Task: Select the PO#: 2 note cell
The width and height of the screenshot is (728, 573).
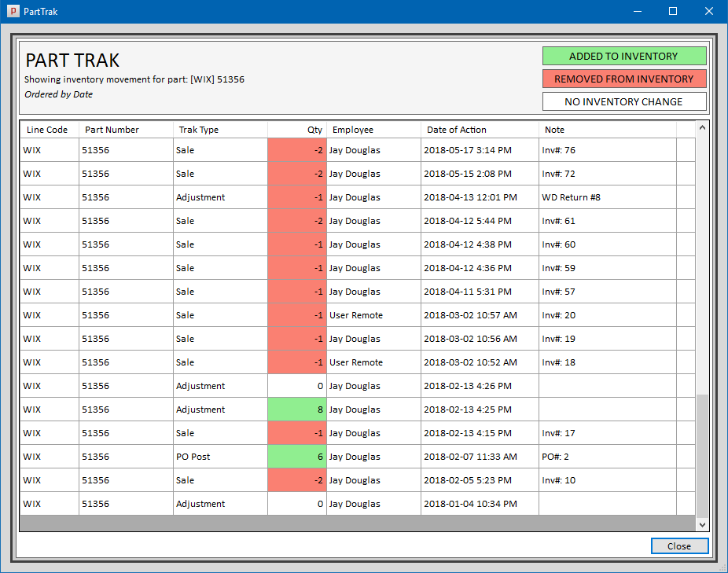Action: coord(607,457)
